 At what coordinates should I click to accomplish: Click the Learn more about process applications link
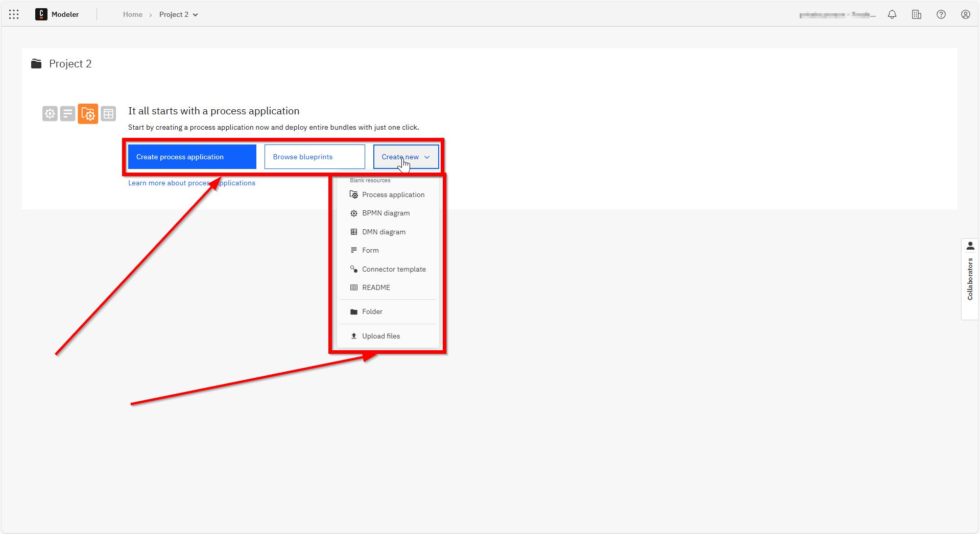tap(192, 183)
